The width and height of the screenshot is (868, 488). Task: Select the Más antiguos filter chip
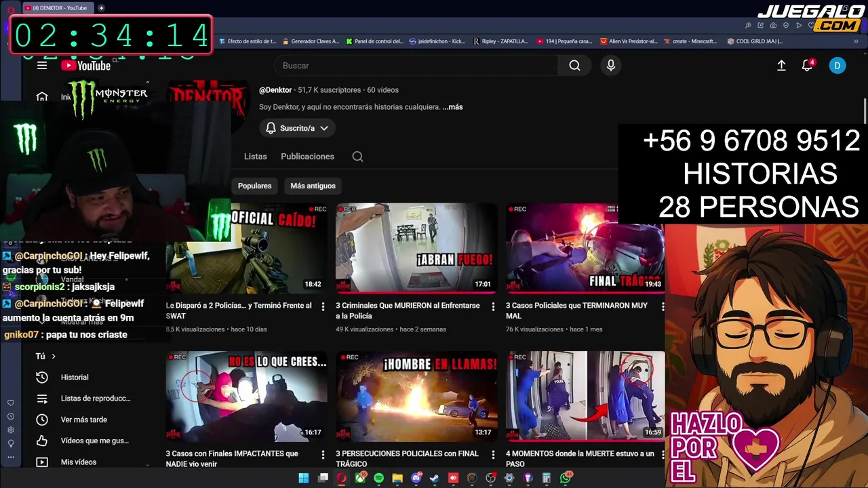click(x=313, y=186)
